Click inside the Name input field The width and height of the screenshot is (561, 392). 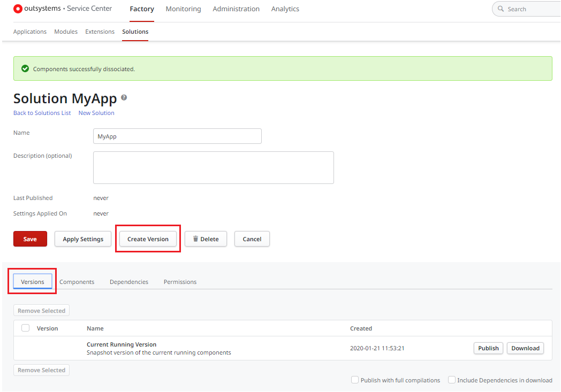pos(177,136)
